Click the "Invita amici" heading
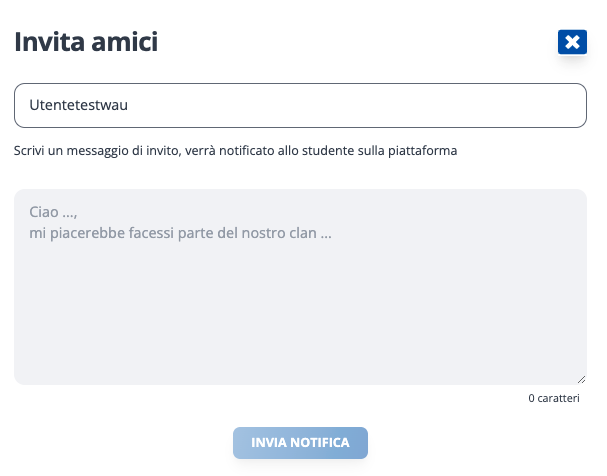Image resolution: width=607 pixels, height=476 pixels. pos(86,42)
